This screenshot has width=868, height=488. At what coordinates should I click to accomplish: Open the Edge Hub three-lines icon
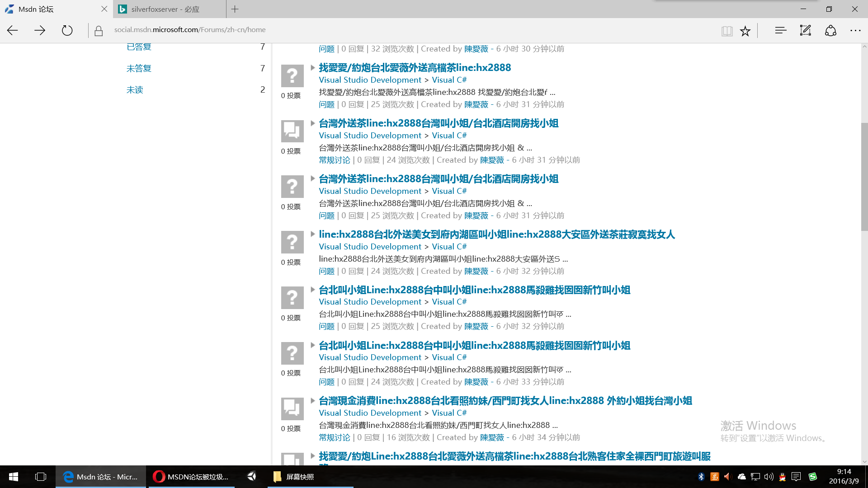(x=781, y=30)
